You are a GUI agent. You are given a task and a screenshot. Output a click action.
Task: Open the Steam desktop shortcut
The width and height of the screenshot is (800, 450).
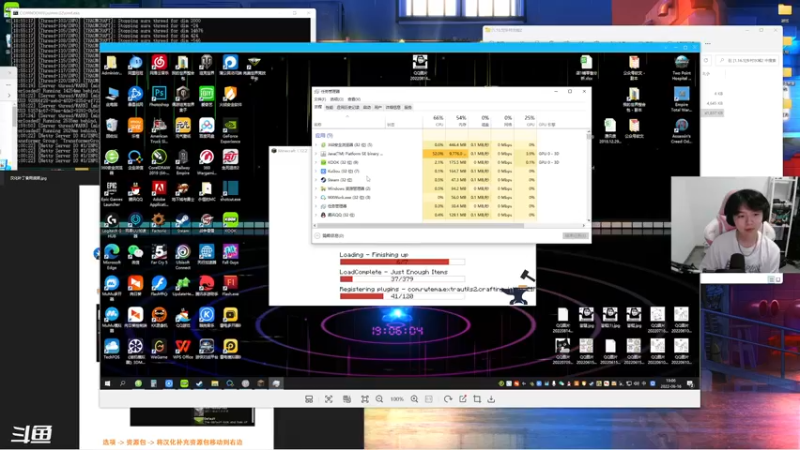[183, 222]
